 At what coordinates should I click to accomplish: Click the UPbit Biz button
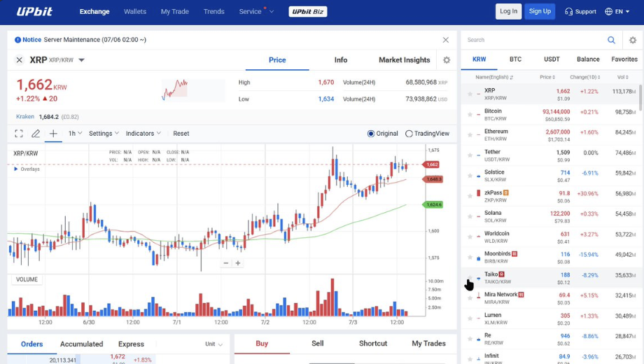[x=307, y=11]
